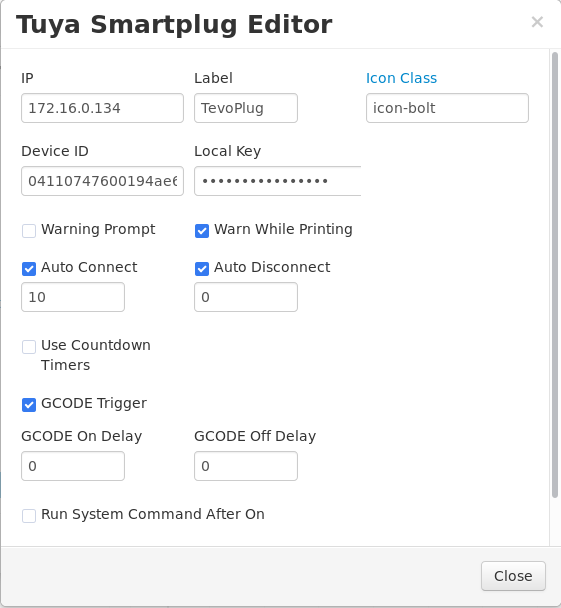Toggle the Auto Connect checkbox

coord(29,269)
